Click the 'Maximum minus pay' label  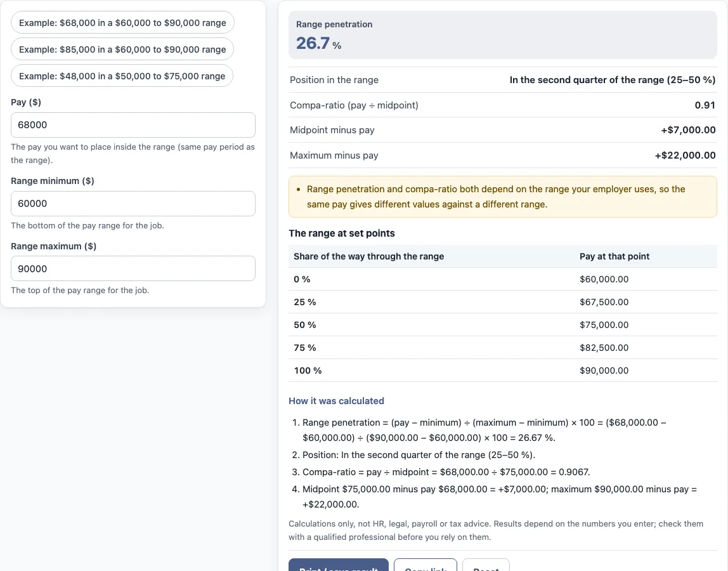coord(334,155)
